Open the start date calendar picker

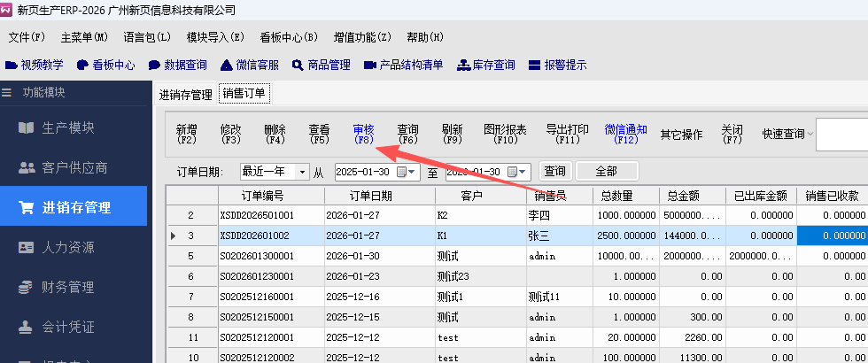pos(404,172)
